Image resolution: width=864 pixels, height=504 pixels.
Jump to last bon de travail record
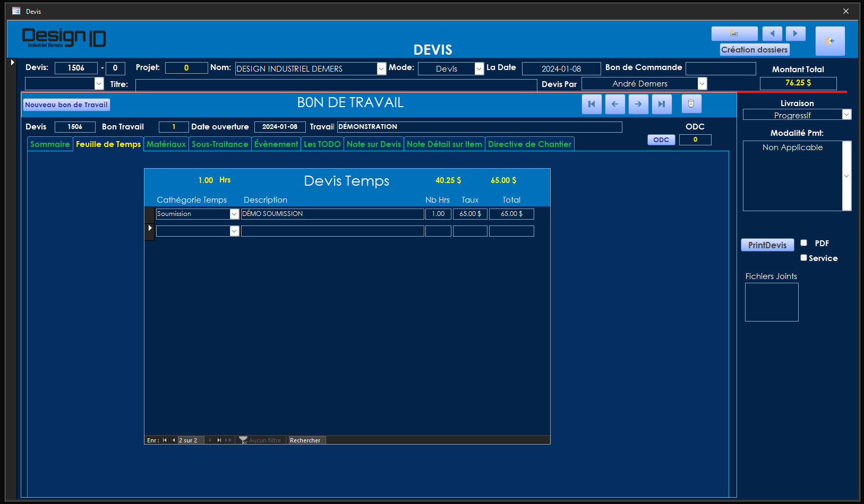coord(662,104)
